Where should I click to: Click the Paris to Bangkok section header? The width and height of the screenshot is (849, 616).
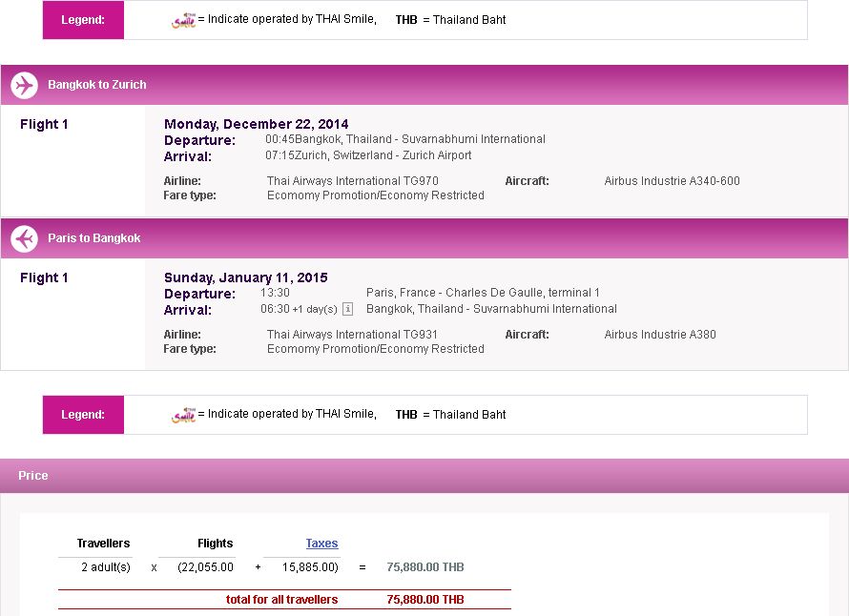94,238
